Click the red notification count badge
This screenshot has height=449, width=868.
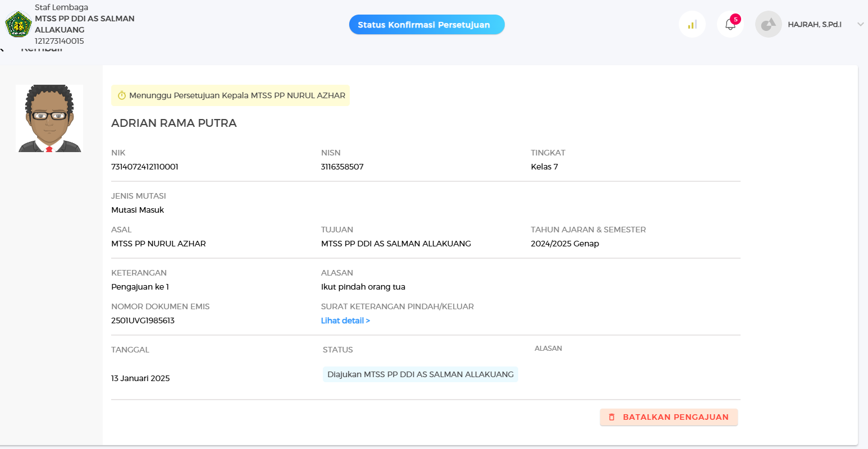coord(735,19)
